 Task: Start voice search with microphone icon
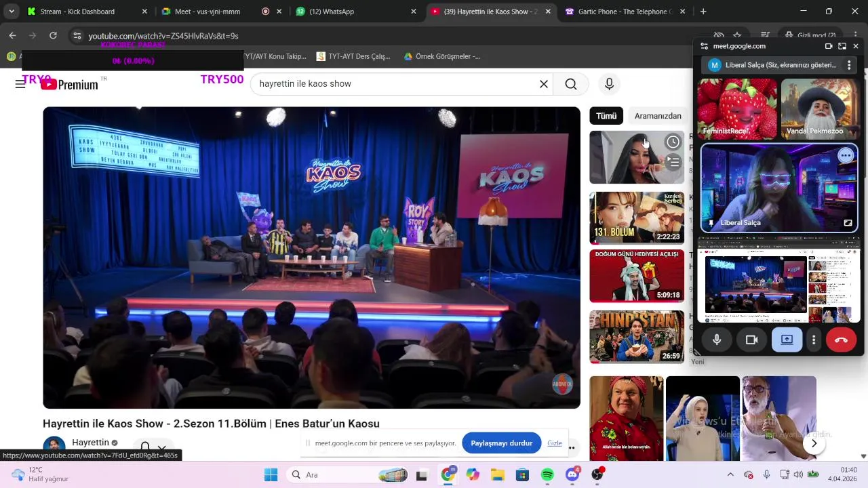[x=609, y=84]
